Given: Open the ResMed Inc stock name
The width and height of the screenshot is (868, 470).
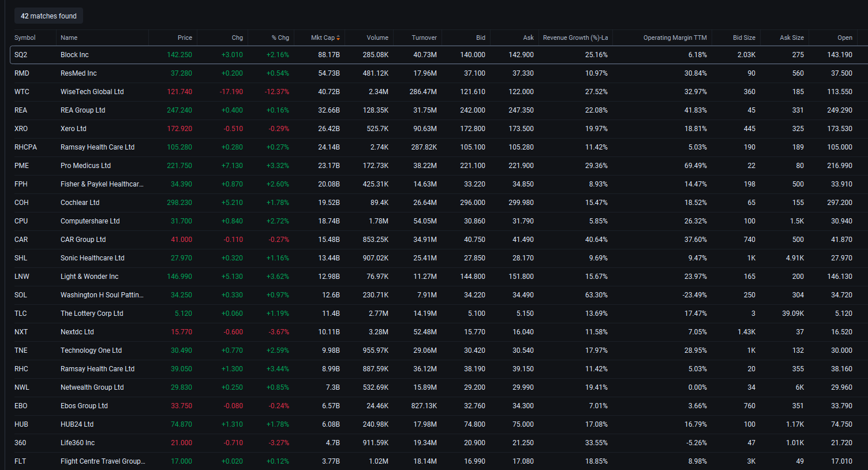Looking at the screenshot, I should [x=78, y=73].
